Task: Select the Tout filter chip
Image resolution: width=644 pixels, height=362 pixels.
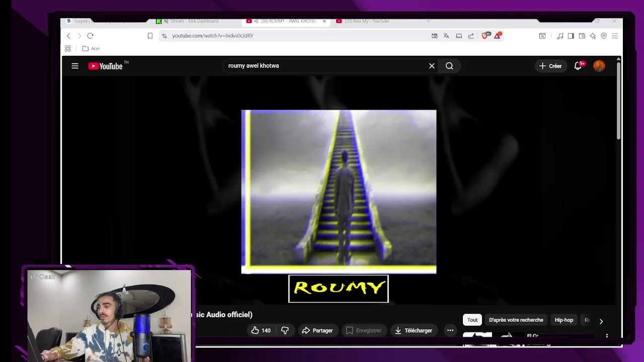Action: point(472,320)
